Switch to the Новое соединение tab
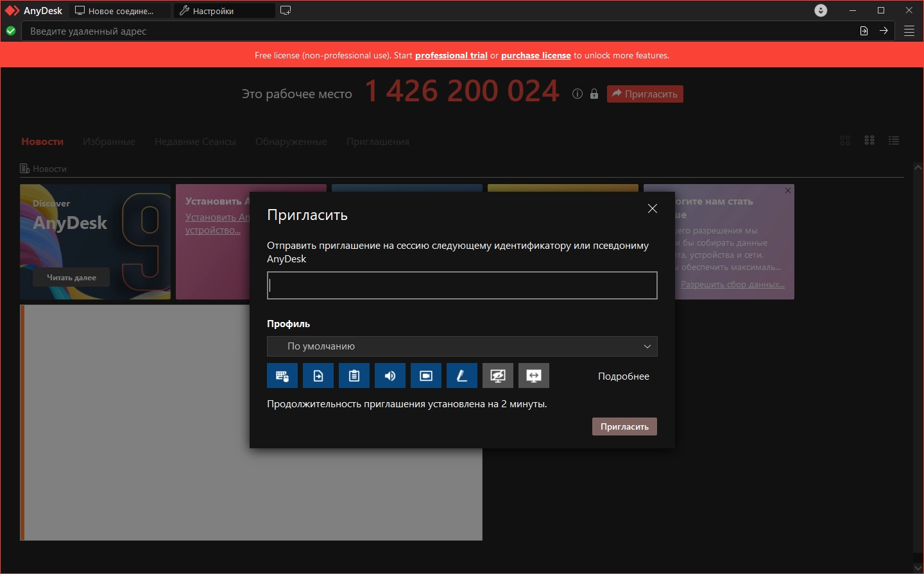The height and width of the screenshot is (574, 924). click(x=121, y=11)
